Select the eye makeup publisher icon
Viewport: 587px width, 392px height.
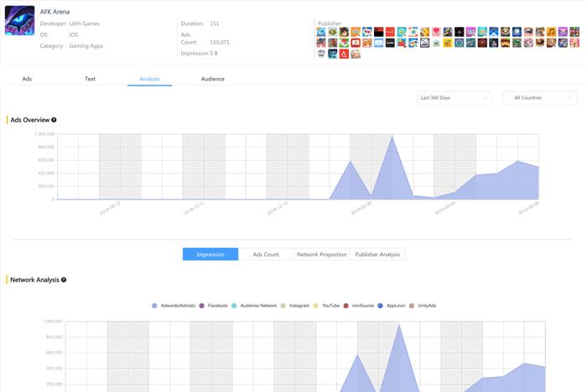(x=528, y=32)
